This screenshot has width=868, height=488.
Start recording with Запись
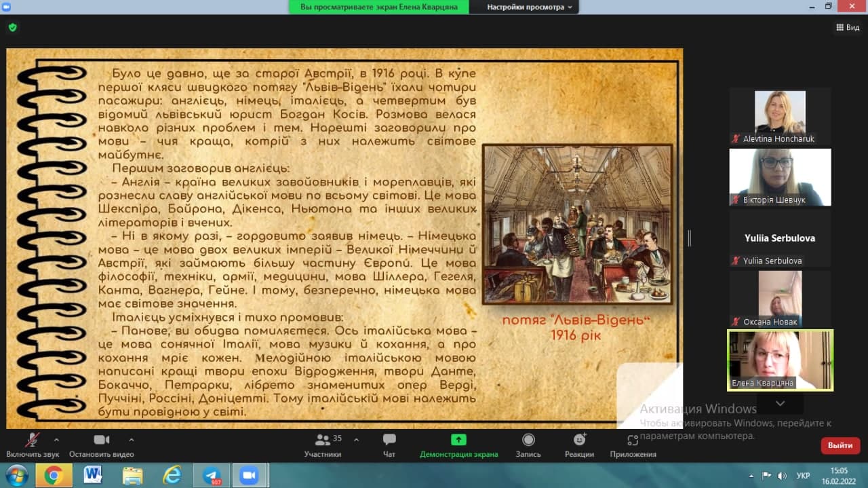coord(528,445)
